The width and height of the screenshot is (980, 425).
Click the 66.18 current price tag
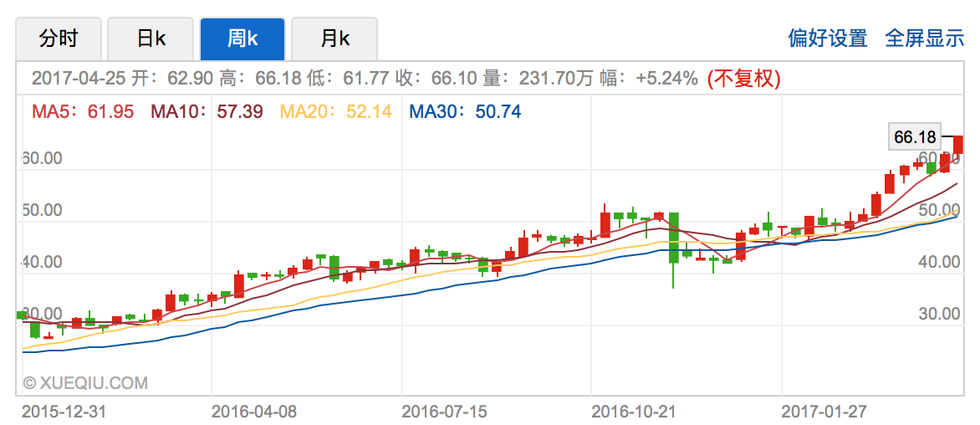(x=913, y=136)
